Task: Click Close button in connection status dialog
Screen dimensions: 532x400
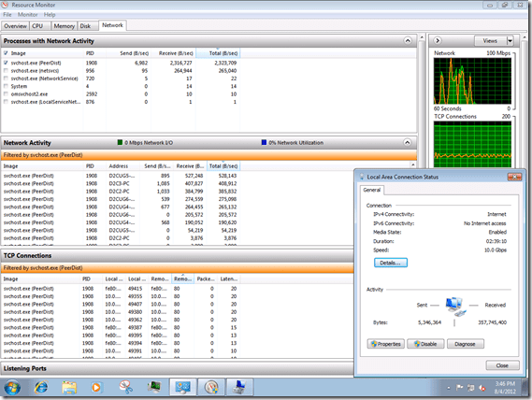Action: 502,365
